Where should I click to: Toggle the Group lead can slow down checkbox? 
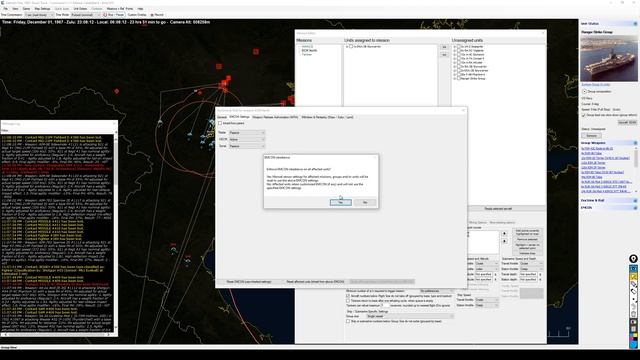pos(583,115)
